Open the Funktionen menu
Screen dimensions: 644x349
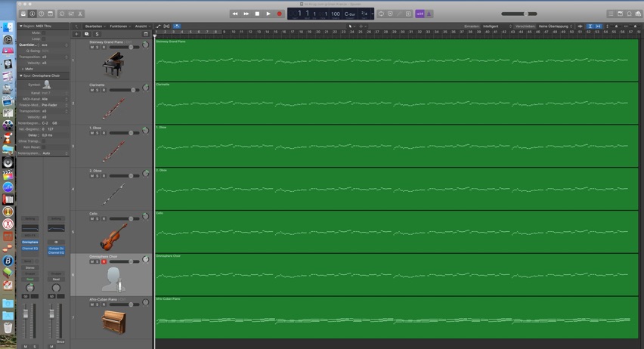(120, 26)
